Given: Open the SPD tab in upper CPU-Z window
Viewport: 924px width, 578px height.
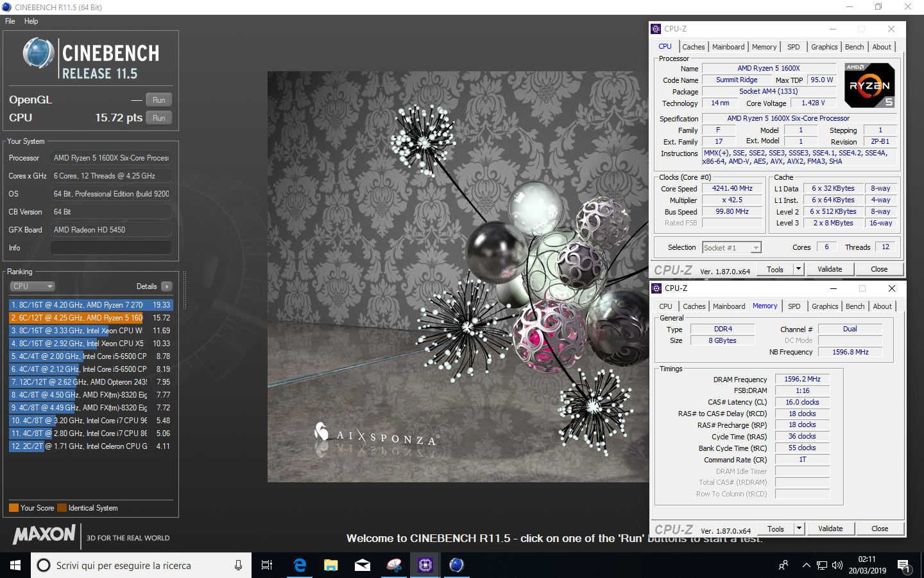Looking at the screenshot, I should [x=794, y=47].
